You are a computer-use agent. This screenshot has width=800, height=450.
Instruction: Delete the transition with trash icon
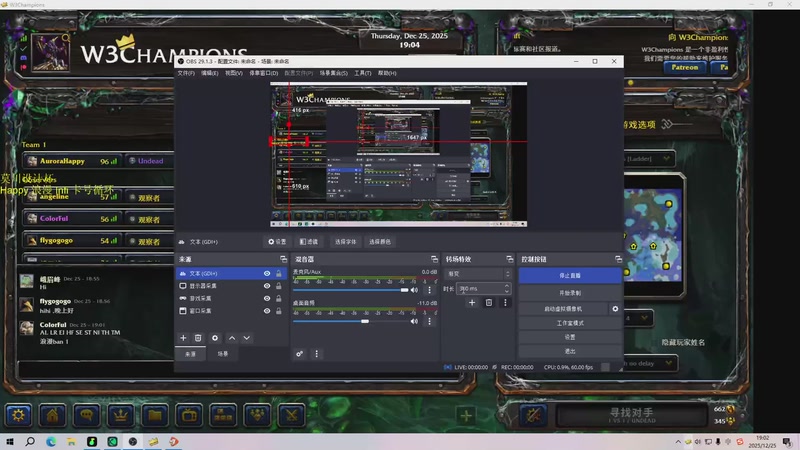[x=489, y=303]
